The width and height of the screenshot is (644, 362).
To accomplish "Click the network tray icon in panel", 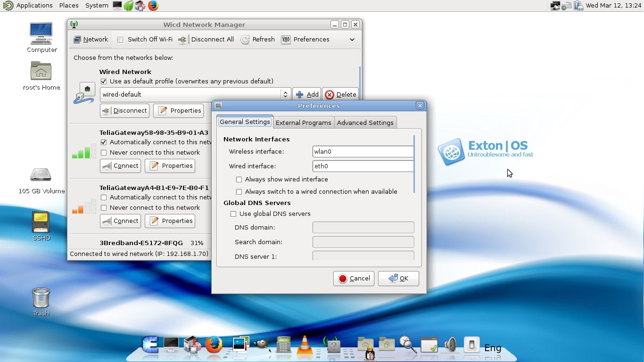I will [555, 6].
